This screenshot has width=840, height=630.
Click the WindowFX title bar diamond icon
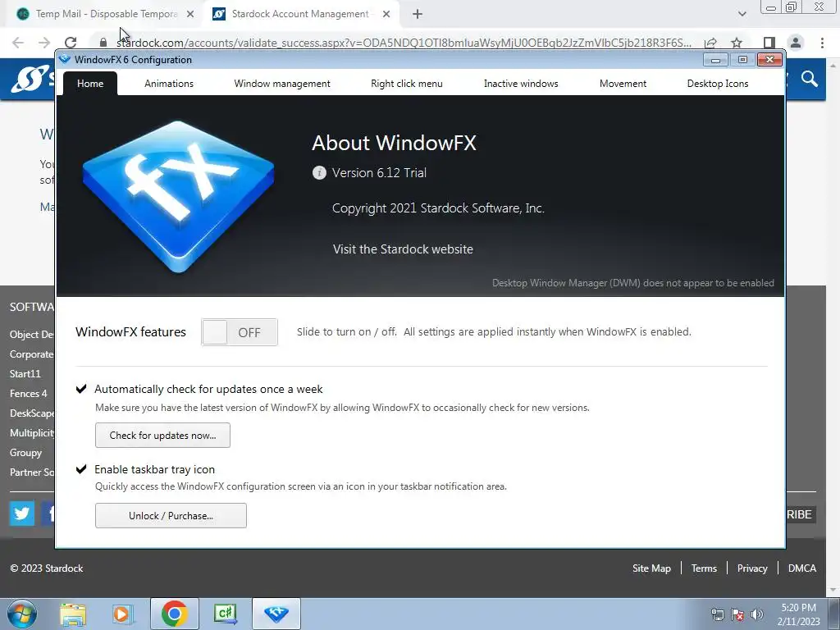coord(65,59)
